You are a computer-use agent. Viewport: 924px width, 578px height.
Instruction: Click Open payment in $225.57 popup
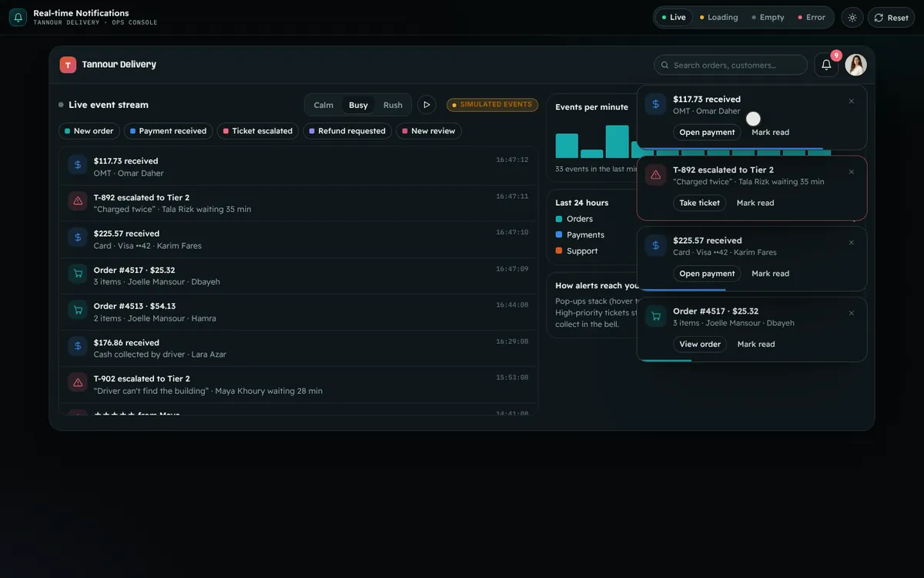(x=707, y=274)
